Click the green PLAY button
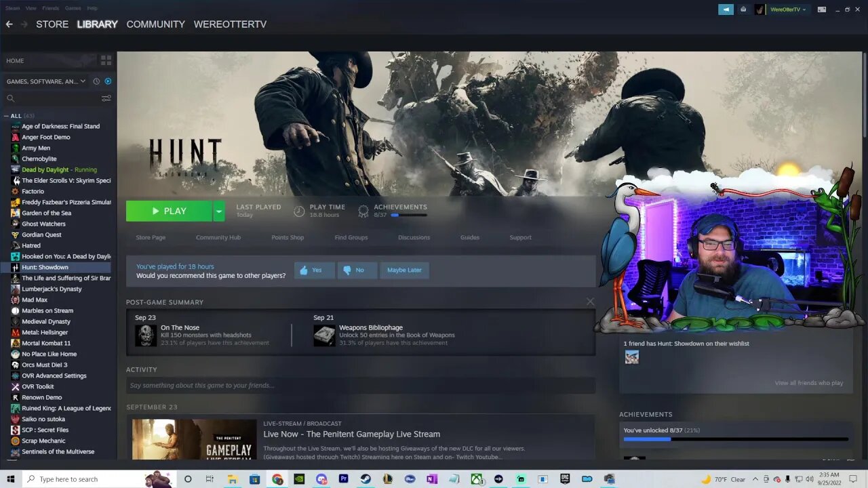Screen dimensions: 868x488 coord(169,211)
